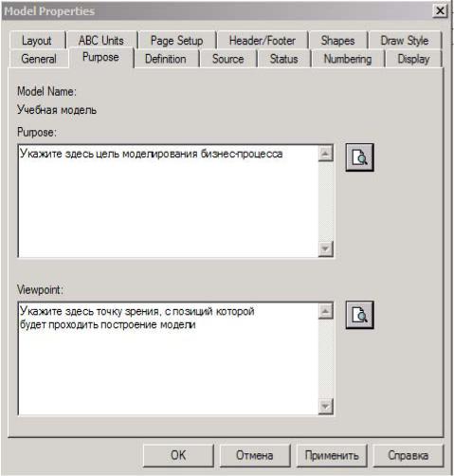This screenshot has width=454, height=476.
Task: Switch to the Draw Style tab
Action: 405,41
